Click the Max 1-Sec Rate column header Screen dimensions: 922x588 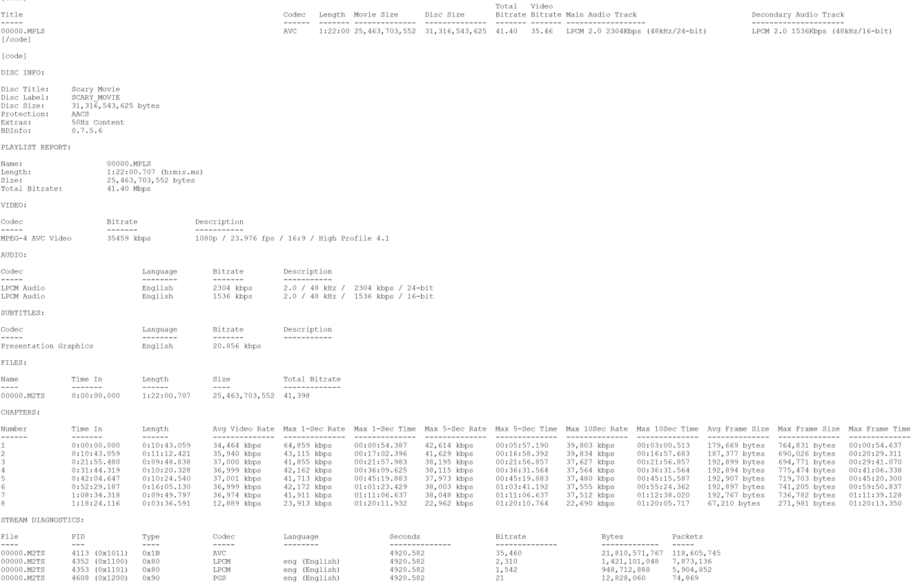tap(314, 429)
